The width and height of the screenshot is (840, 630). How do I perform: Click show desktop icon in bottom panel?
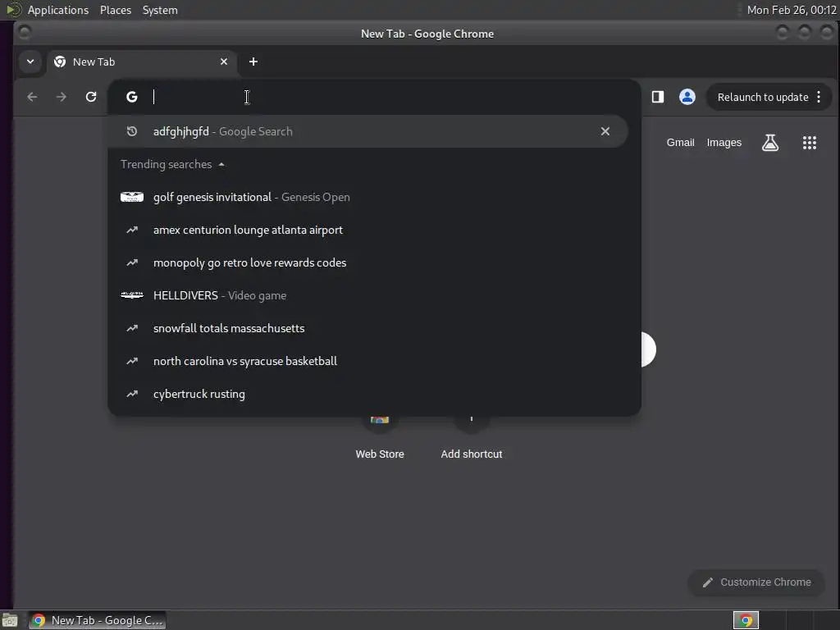tap(10, 620)
